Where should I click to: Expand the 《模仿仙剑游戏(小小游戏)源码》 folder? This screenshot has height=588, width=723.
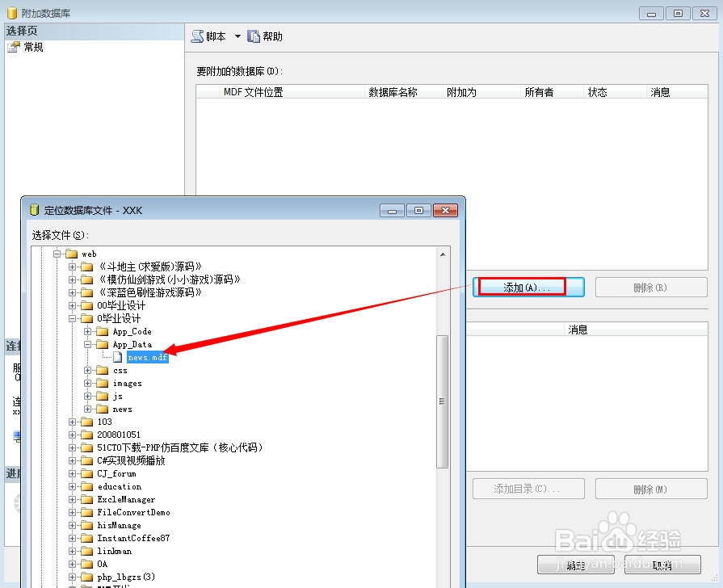[72, 279]
